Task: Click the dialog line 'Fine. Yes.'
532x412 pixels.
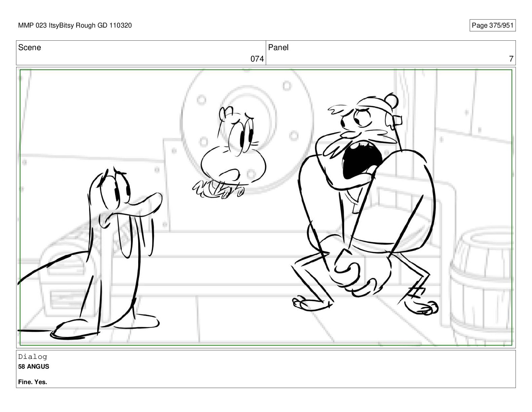Action: [x=33, y=382]
